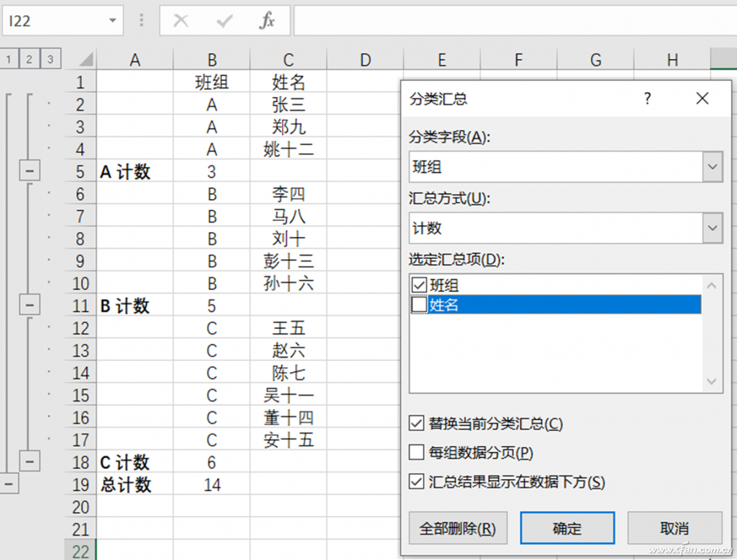Uncheck the 班组 summary item checkbox
Image resolution: width=737 pixels, height=560 pixels.
pyautogui.click(x=419, y=286)
